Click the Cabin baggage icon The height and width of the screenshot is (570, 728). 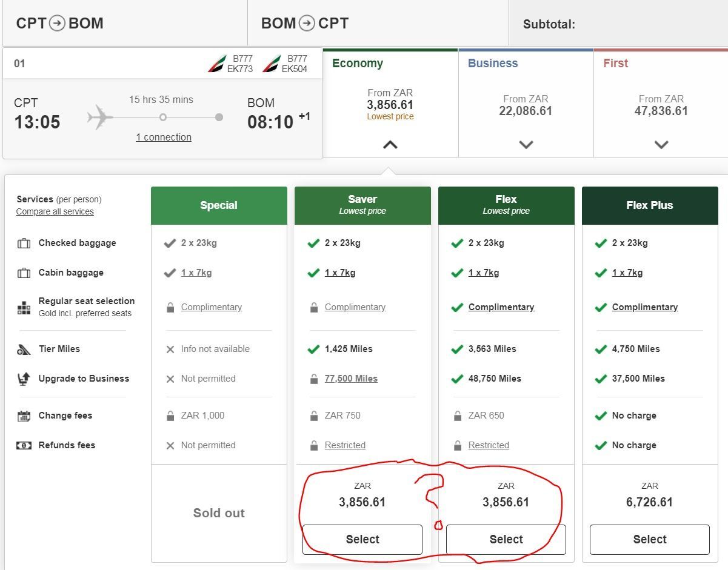coord(24,273)
